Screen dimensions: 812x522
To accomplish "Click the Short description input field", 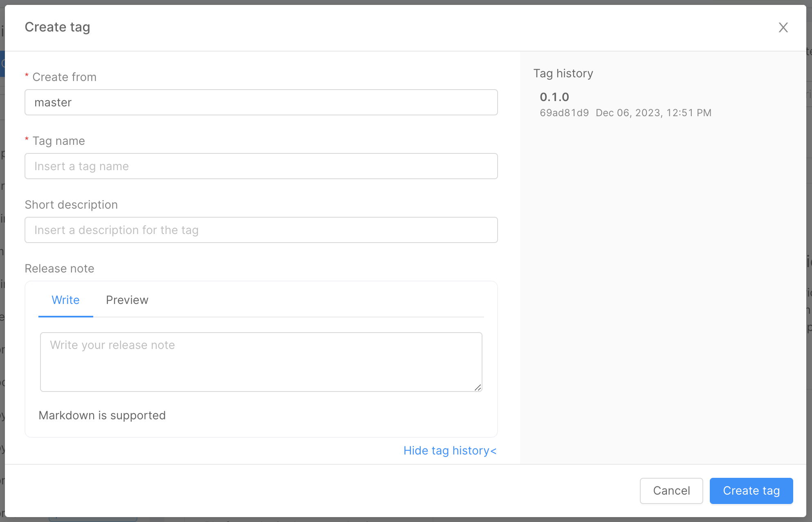I will coord(261,230).
